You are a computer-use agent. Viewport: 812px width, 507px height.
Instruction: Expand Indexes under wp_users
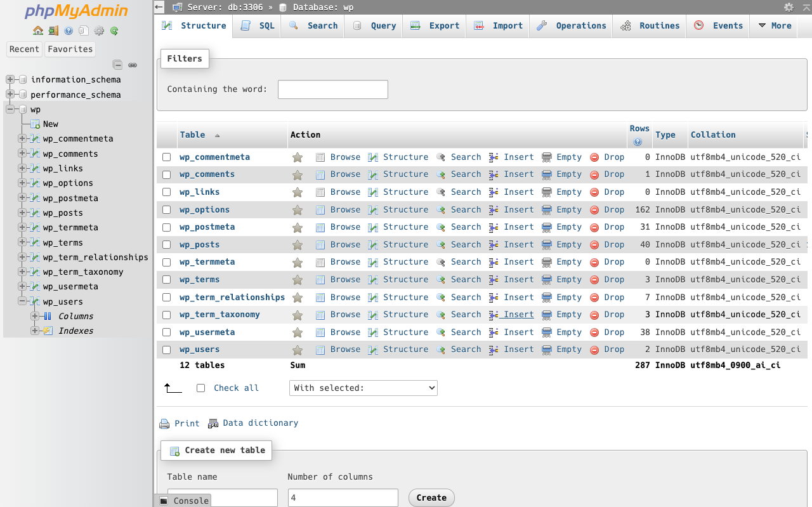click(35, 331)
